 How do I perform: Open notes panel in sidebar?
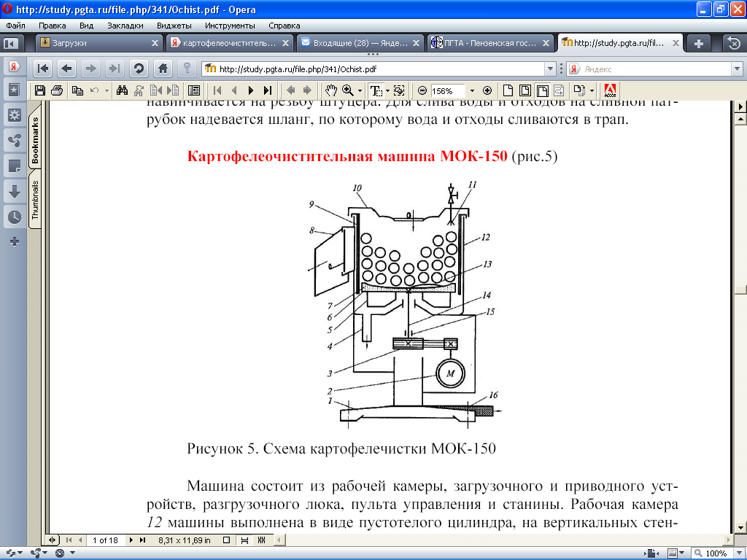(x=15, y=166)
